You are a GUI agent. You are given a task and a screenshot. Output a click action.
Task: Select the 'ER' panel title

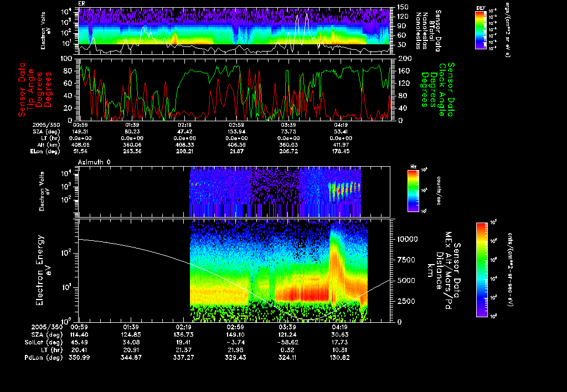click(x=82, y=3)
